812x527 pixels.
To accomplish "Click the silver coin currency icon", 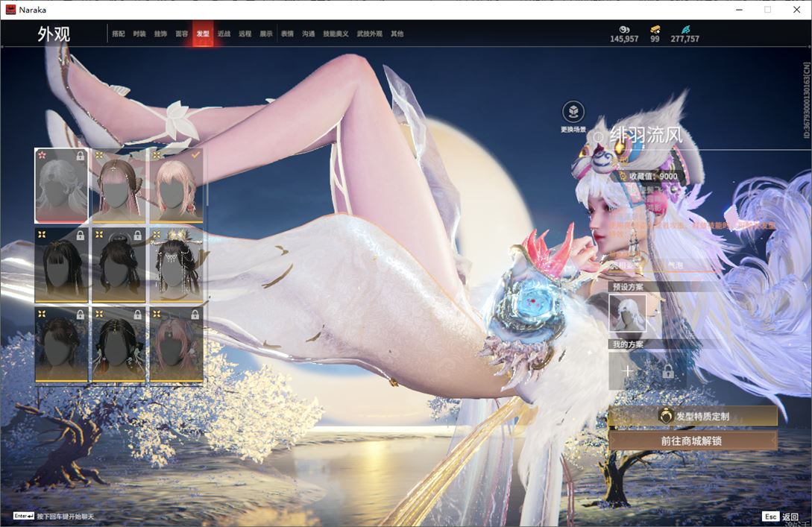I will tap(624, 30).
